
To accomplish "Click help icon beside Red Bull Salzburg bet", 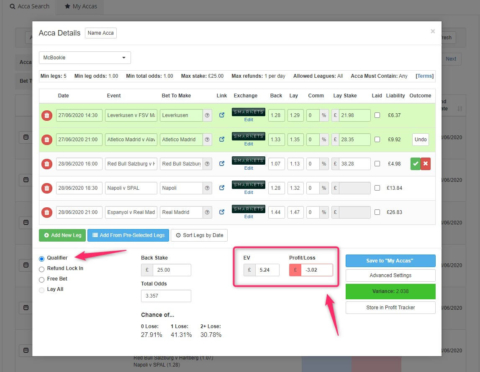I will tap(207, 164).
